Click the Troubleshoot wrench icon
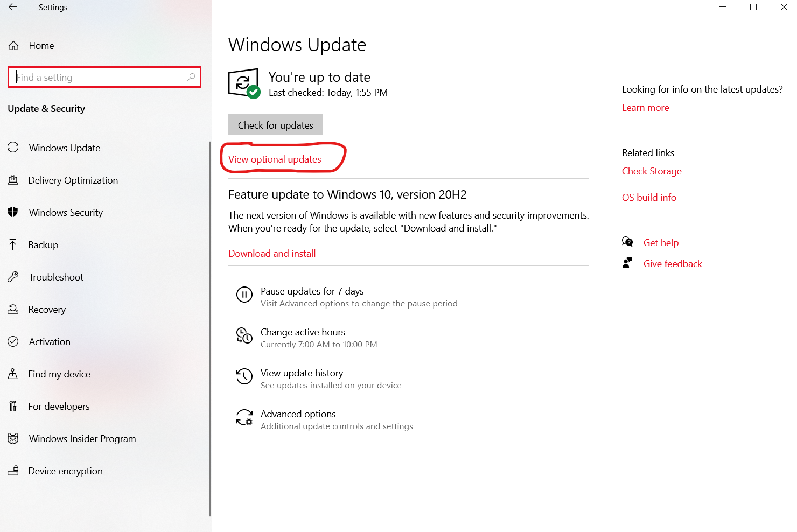This screenshot has height=532, width=797. [x=13, y=277]
